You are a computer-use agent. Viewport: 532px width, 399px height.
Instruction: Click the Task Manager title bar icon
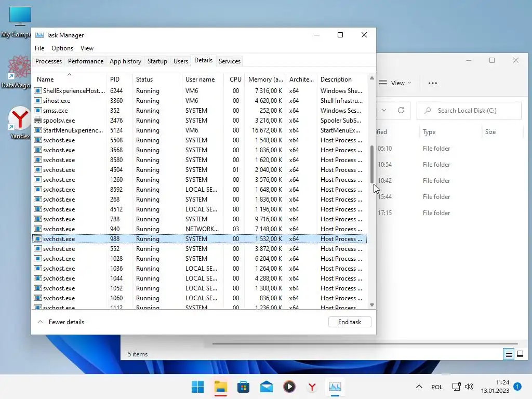pos(39,35)
